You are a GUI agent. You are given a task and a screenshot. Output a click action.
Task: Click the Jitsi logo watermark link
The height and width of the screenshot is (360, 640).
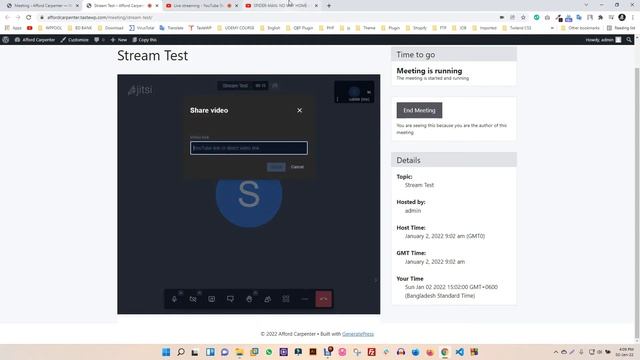click(140, 90)
